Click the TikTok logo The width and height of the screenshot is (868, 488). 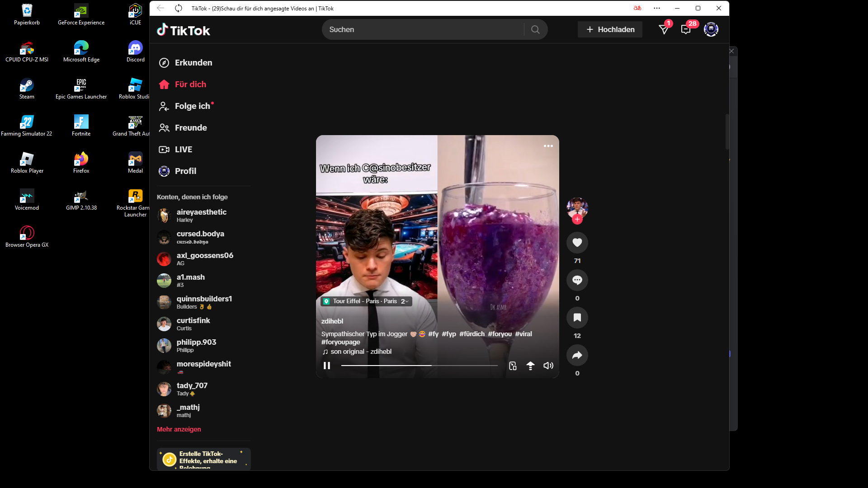(x=184, y=30)
